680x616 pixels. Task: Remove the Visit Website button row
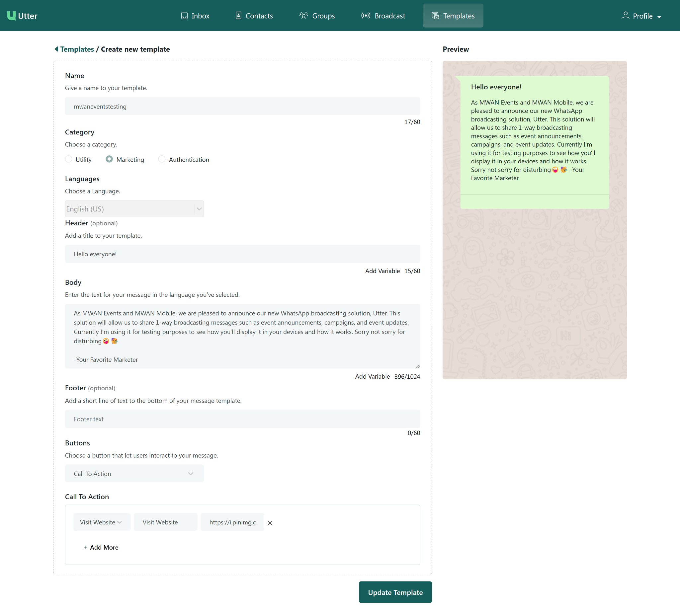270,523
